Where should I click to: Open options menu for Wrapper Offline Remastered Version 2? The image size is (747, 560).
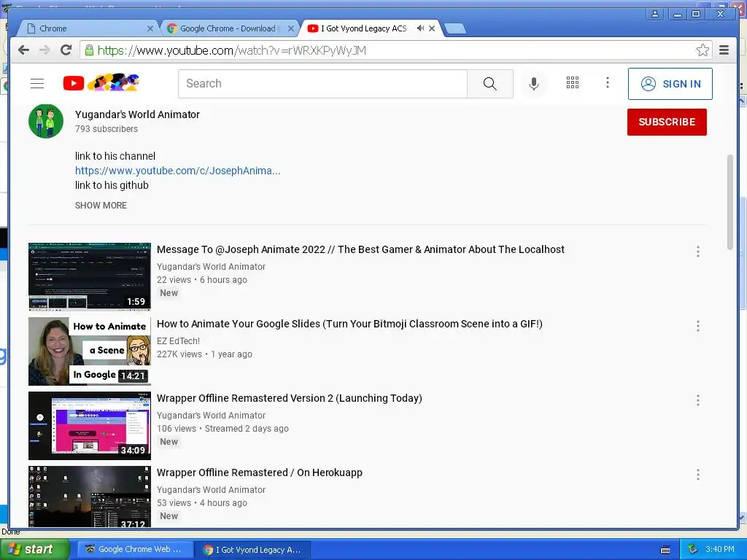pyautogui.click(x=698, y=400)
